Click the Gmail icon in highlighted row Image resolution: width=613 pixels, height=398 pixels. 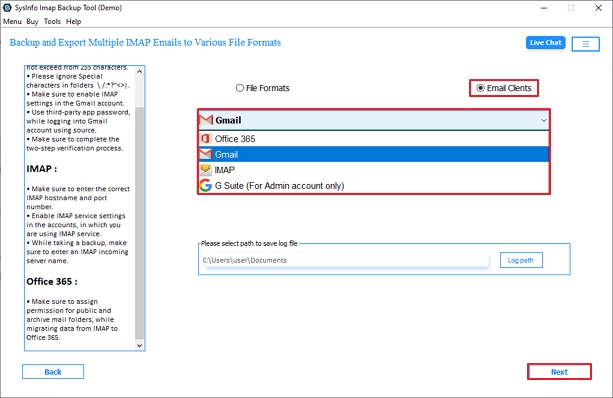point(206,154)
